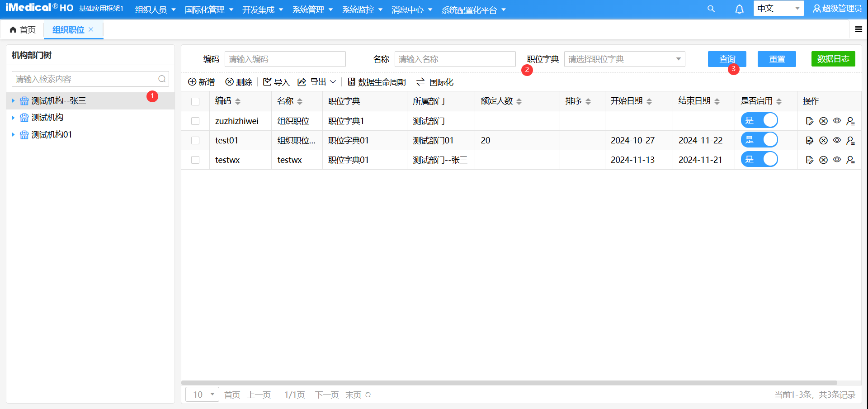Expand the 测试机构01 tree node
Viewport: 868px width, 409px height.
[13, 134]
